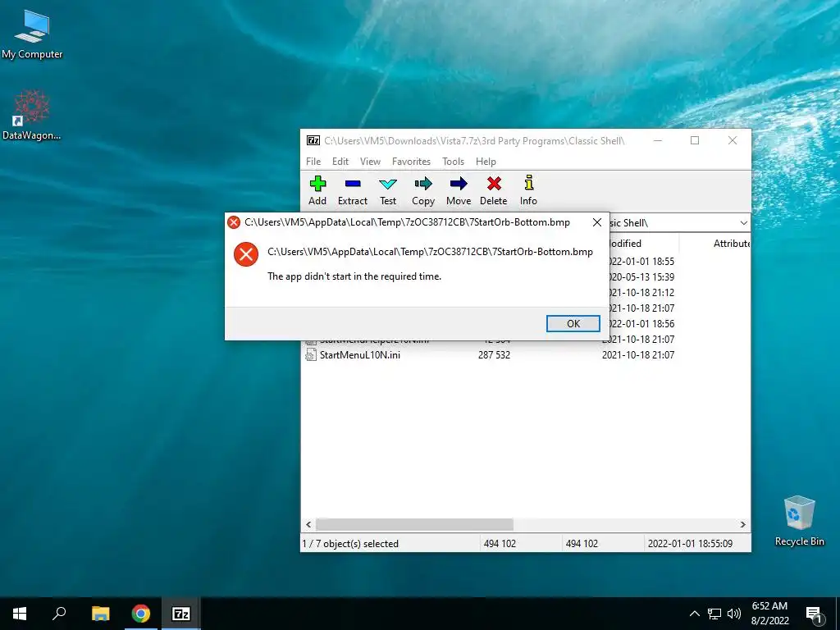Open File Explorer from the taskbar
840x630 pixels.
(100, 614)
